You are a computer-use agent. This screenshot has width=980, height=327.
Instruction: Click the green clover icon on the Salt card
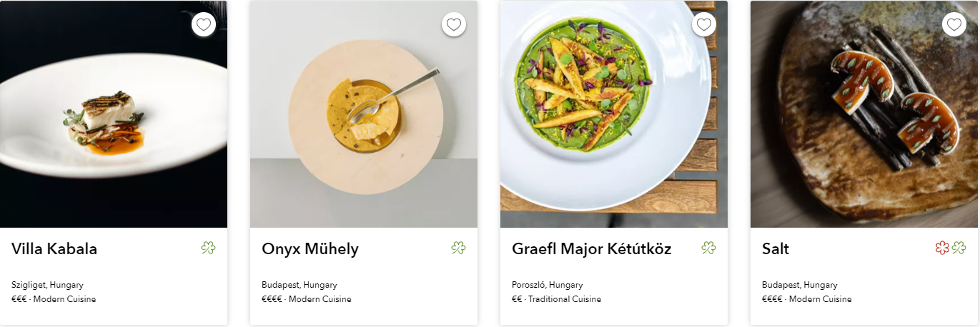click(959, 248)
